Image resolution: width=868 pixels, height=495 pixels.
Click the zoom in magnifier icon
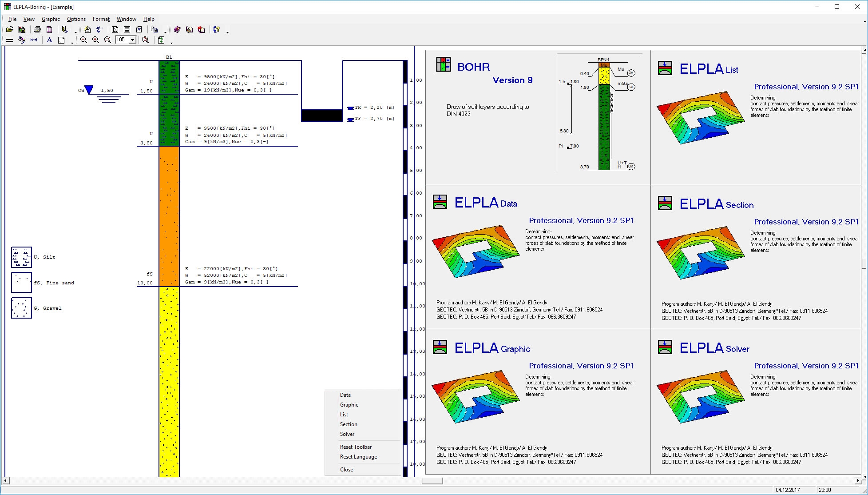(95, 40)
